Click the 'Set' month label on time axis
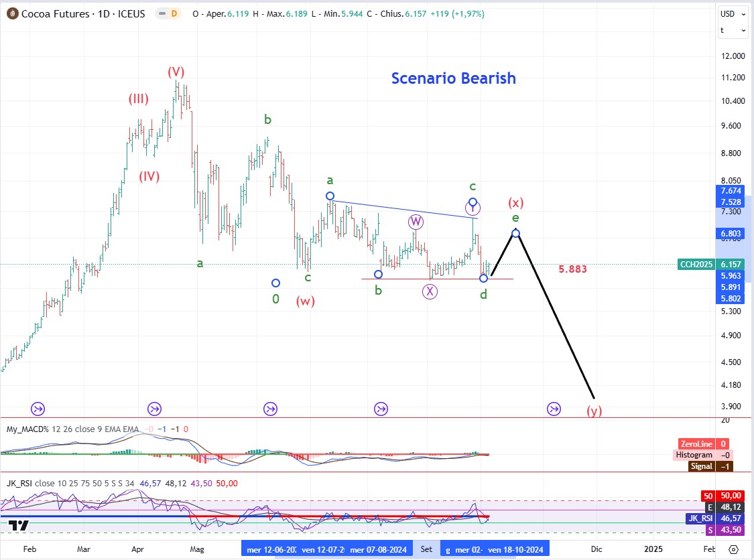The height and width of the screenshot is (560, 754). pyautogui.click(x=426, y=549)
